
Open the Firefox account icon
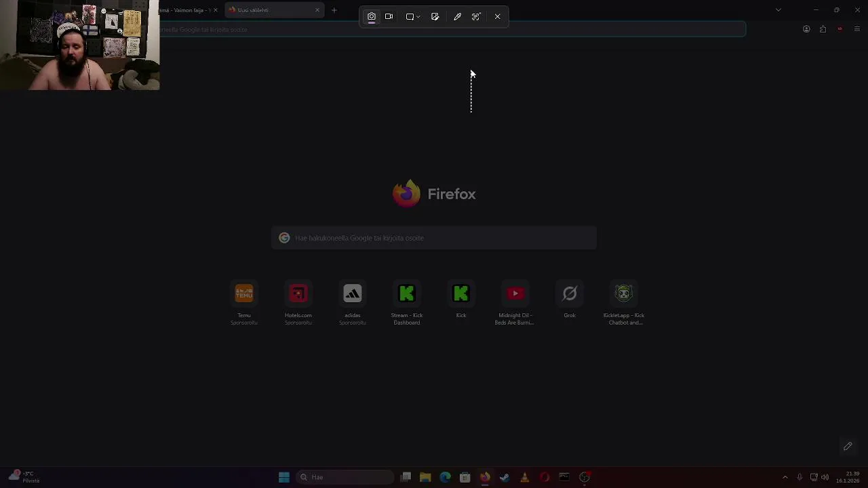pos(806,29)
